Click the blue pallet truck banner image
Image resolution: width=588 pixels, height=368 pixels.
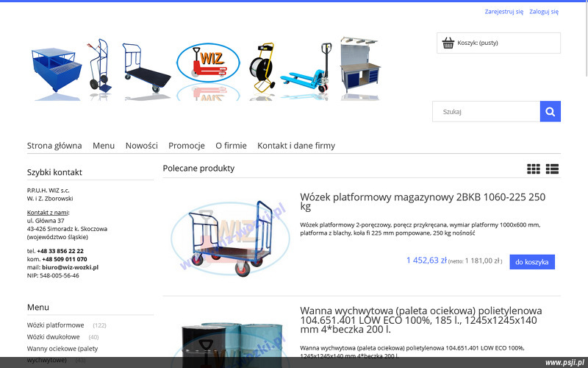point(306,68)
